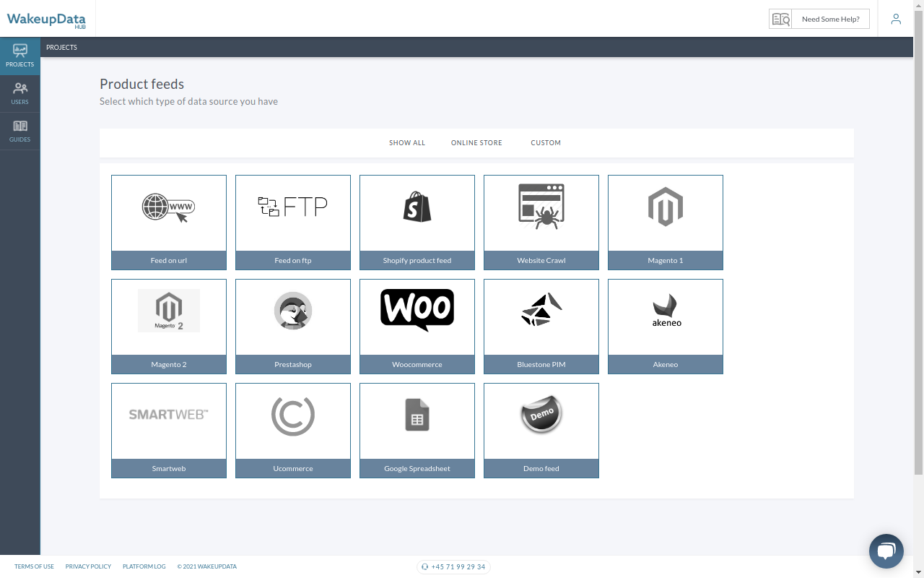View the Platform Log
This screenshot has width=924, height=578.
point(144,566)
